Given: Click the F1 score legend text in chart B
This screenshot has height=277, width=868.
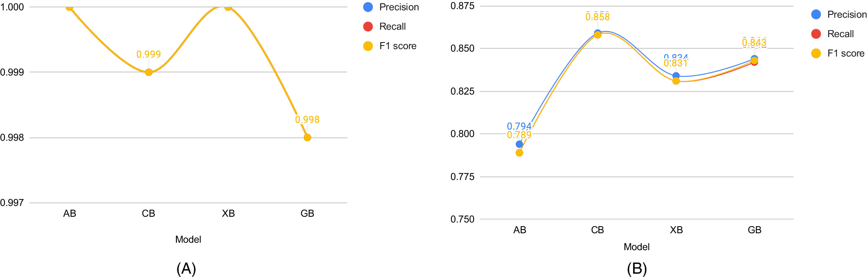Looking at the screenshot, I should coord(846,53).
